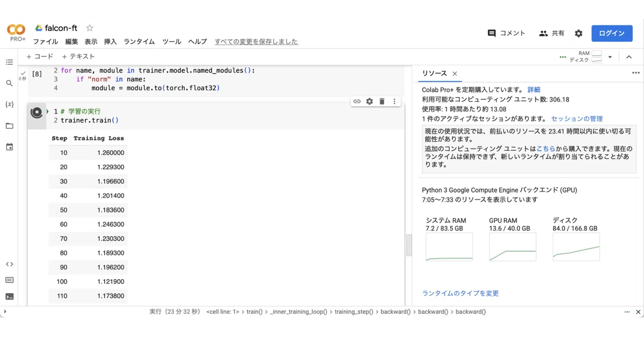Screen dimensions: 644x337
Task: Expand the bottom-left status bar arrow
Action: [x=5, y=311]
